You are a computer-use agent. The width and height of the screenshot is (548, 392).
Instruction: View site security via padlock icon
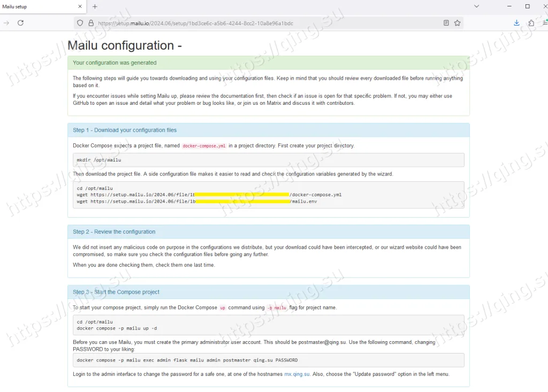(91, 23)
